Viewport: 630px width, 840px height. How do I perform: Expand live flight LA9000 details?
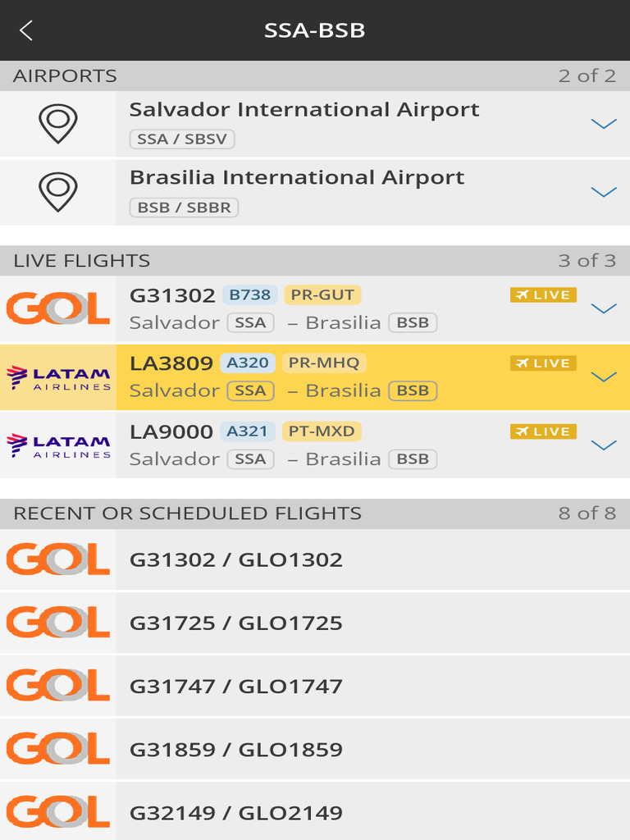pyautogui.click(x=604, y=445)
